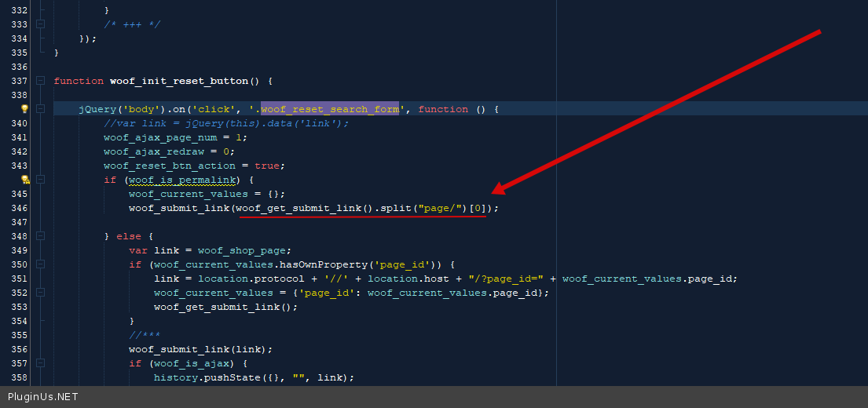The width and height of the screenshot is (868, 408).
Task: Click the warning lightbulb icon beside the woof_is_permalink line
Action: point(24,180)
